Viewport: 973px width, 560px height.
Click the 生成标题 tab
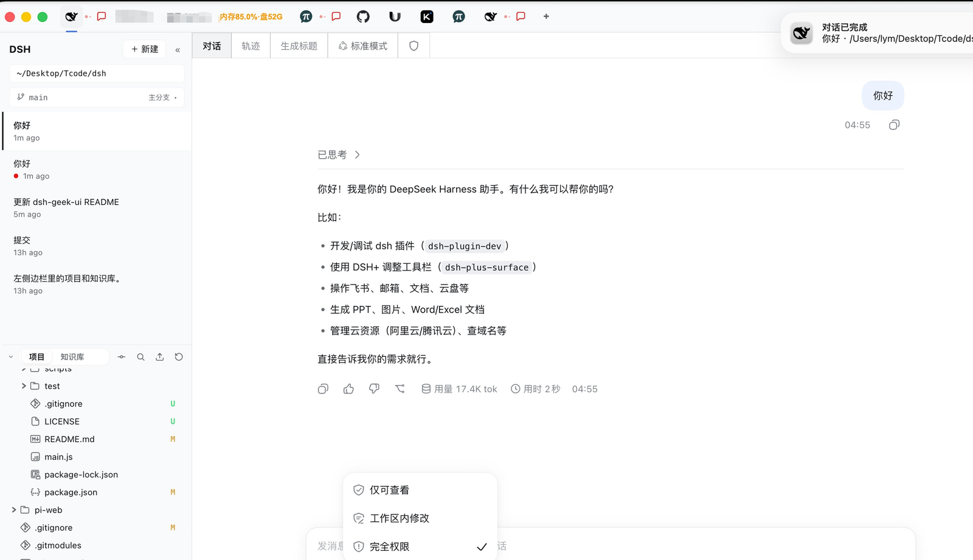[299, 46]
